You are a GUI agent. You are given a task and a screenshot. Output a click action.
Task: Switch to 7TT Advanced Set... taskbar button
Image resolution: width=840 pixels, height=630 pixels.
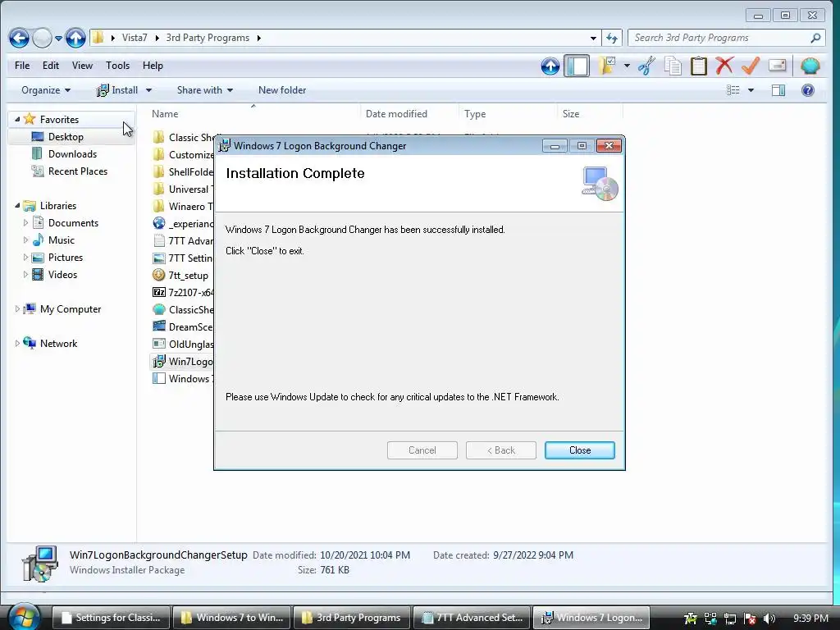coord(472,618)
